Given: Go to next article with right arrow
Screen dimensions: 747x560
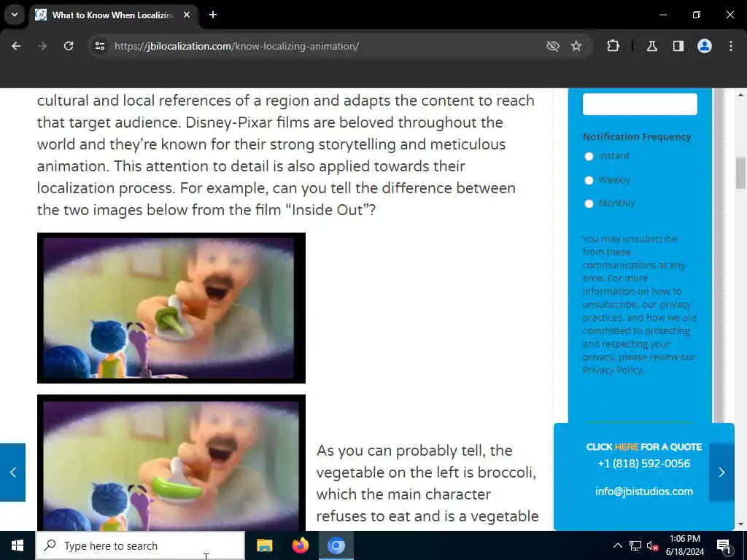Looking at the screenshot, I should [721, 472].
